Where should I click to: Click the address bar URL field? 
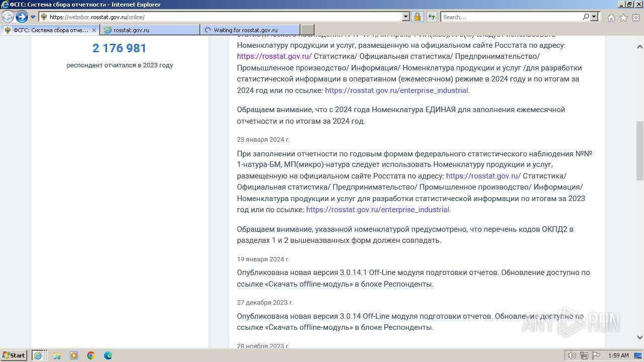(225, 17)
